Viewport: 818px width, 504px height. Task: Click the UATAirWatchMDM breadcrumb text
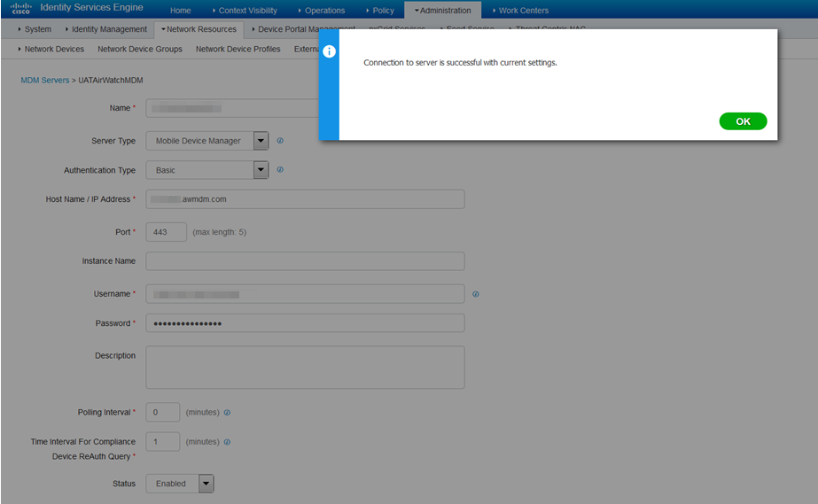tap(111, 81)
